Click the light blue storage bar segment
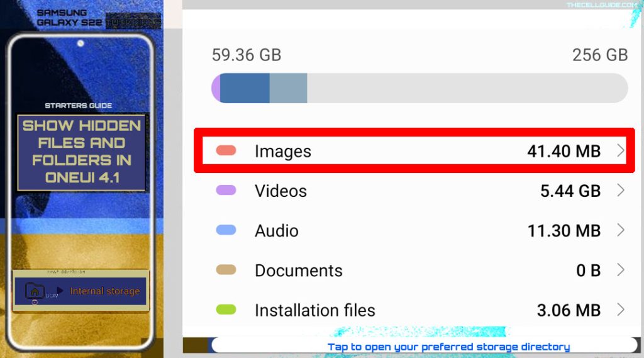Screen dimensions: 644x358 (x=288, y=88)
